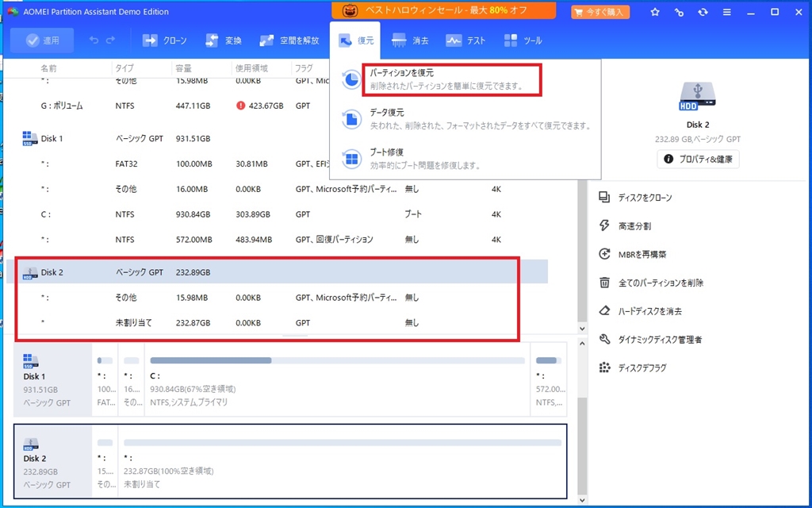The width and height of the screenshot is (812, 508).
Task: Click the lightning quick partition icon
Action: pyautogui.click(x=604, y=225)
